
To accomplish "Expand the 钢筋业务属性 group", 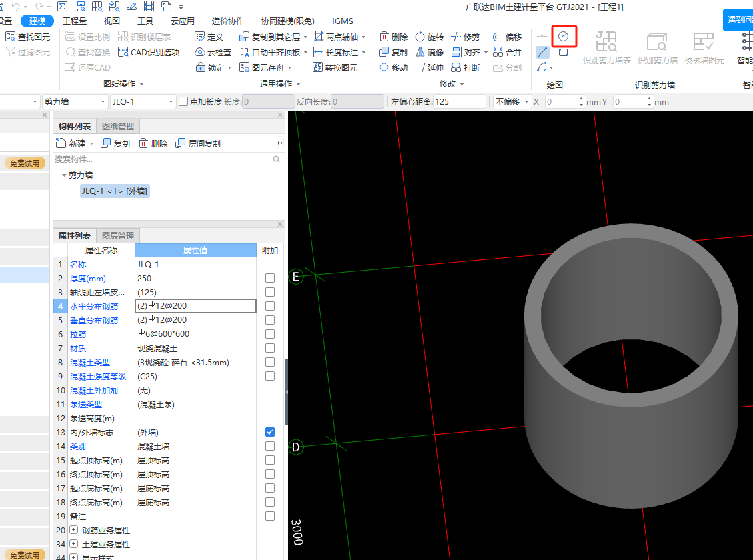I will pos(73,530).
